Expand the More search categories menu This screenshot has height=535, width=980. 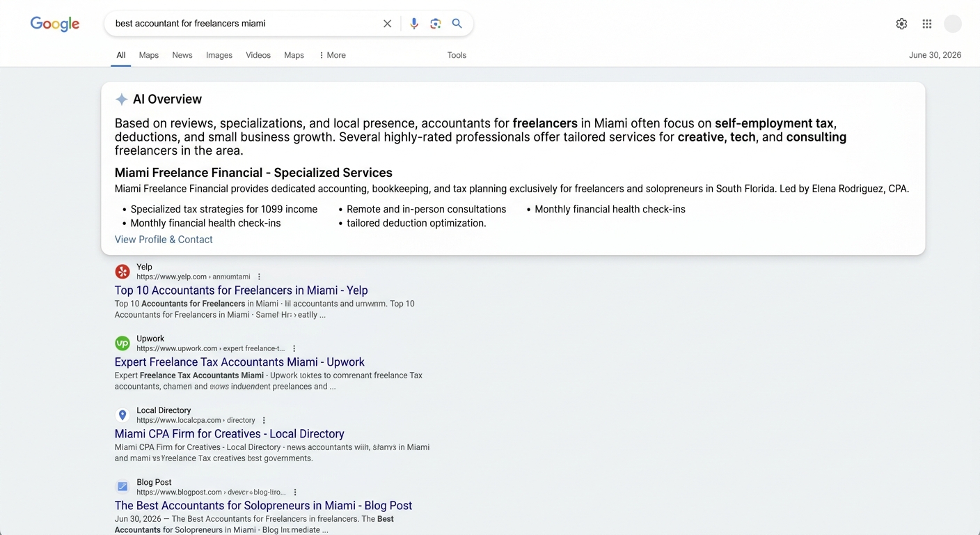pyautogui.click(x=332, y=55)
